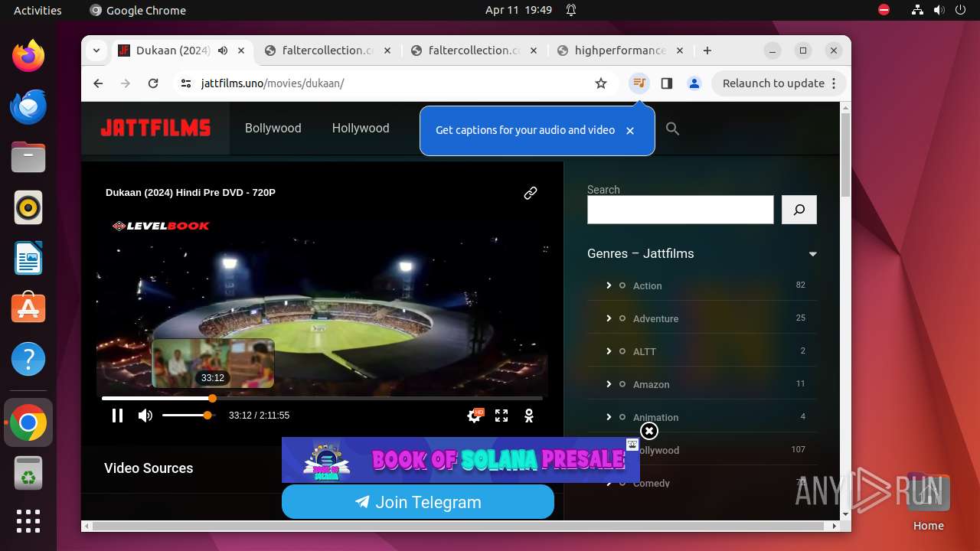This screenshot has width=980, height=551.
Task: Click Relaunch to update button
Action: [779, 83]
